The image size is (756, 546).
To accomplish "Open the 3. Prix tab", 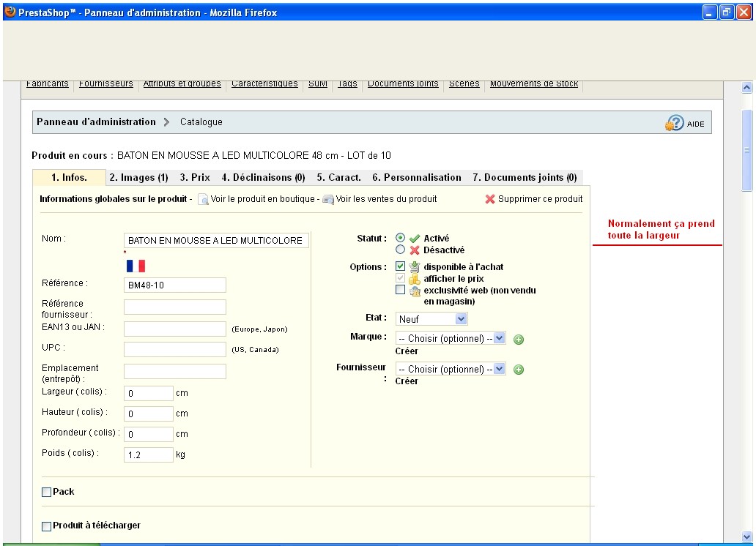I will tap(195, 177).
